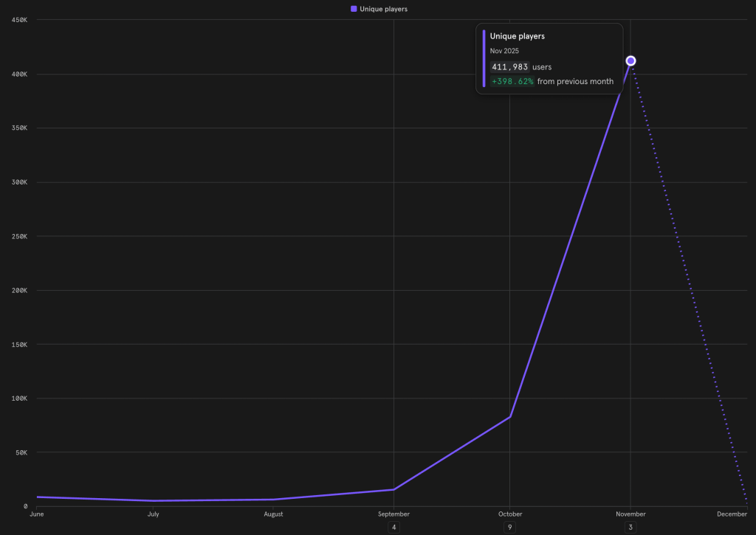Click the badge labeled 3 under November
The image size is (756, 535).
[630, 527]
